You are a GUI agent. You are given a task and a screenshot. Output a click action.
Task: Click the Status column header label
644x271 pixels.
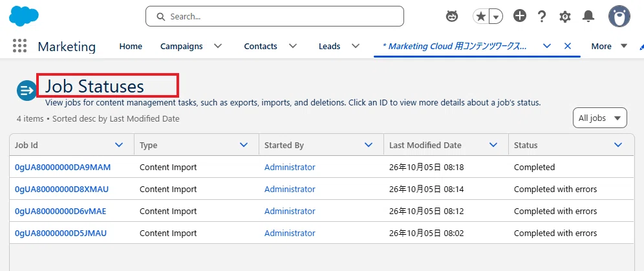[526, 145]
